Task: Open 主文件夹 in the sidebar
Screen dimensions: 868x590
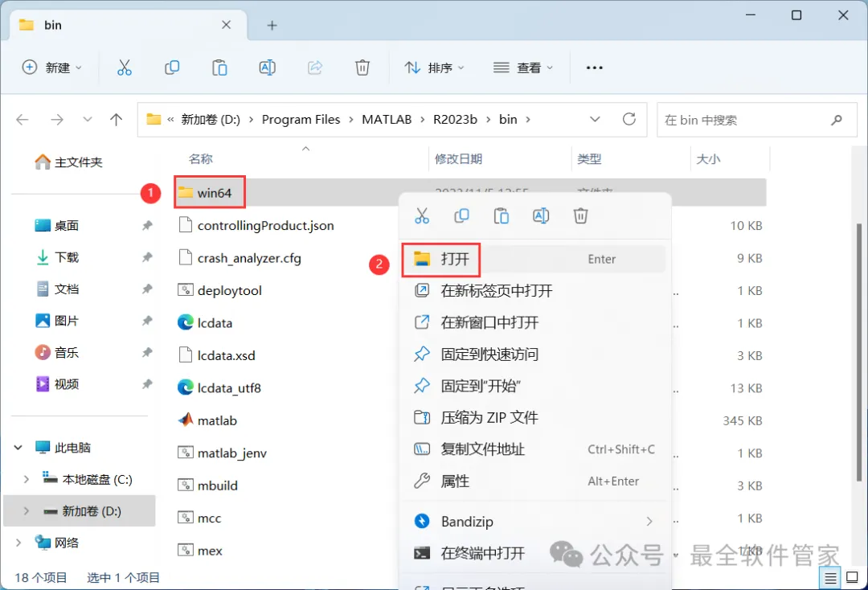Action: click(68, 162)
